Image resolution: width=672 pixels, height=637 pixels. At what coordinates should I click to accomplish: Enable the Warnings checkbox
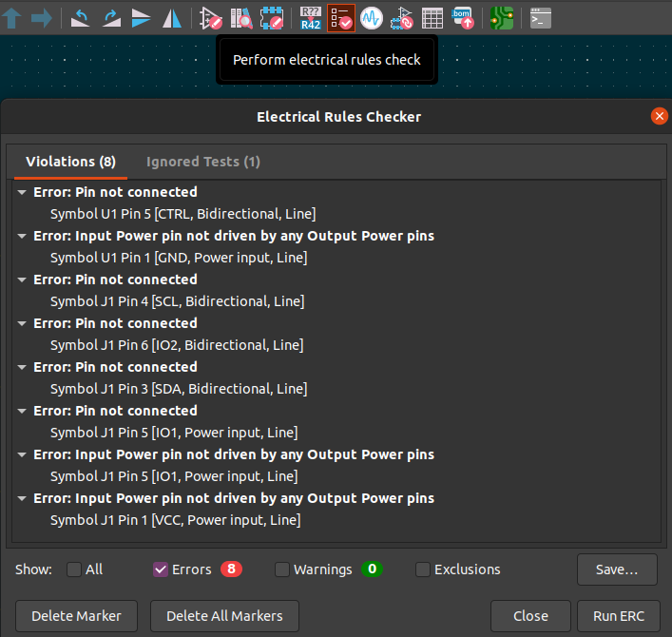pos(282,569)
